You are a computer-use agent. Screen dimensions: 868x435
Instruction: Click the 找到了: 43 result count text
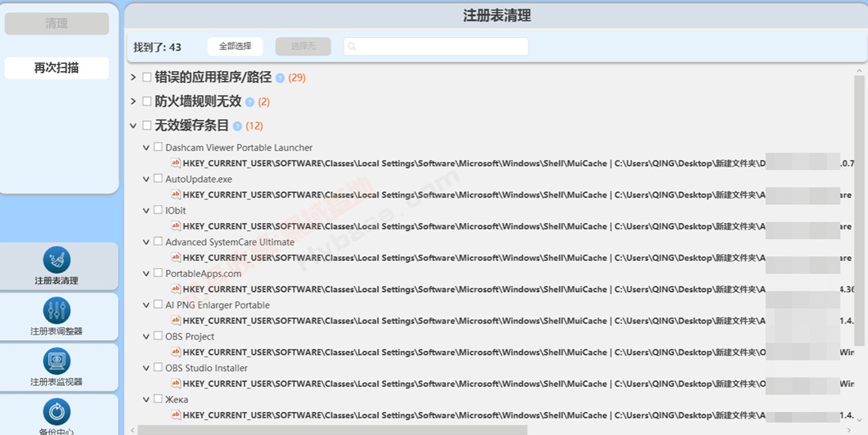tap(157, 47)
